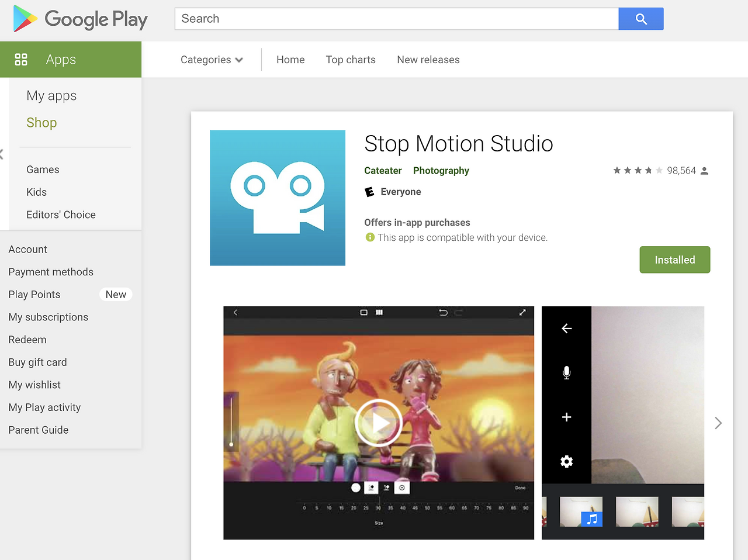The image size is (748, 560).
Task: Click the back chevron in video toolbar
Action: point(236,313)
